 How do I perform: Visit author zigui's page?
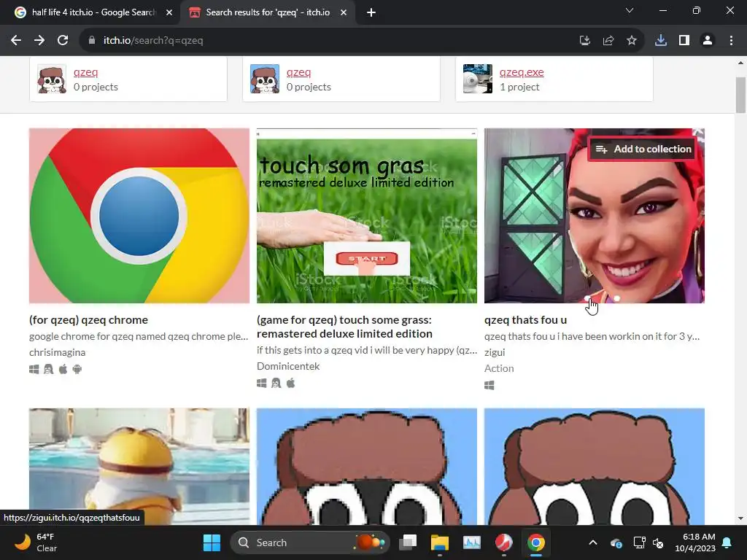pos(495,352)
